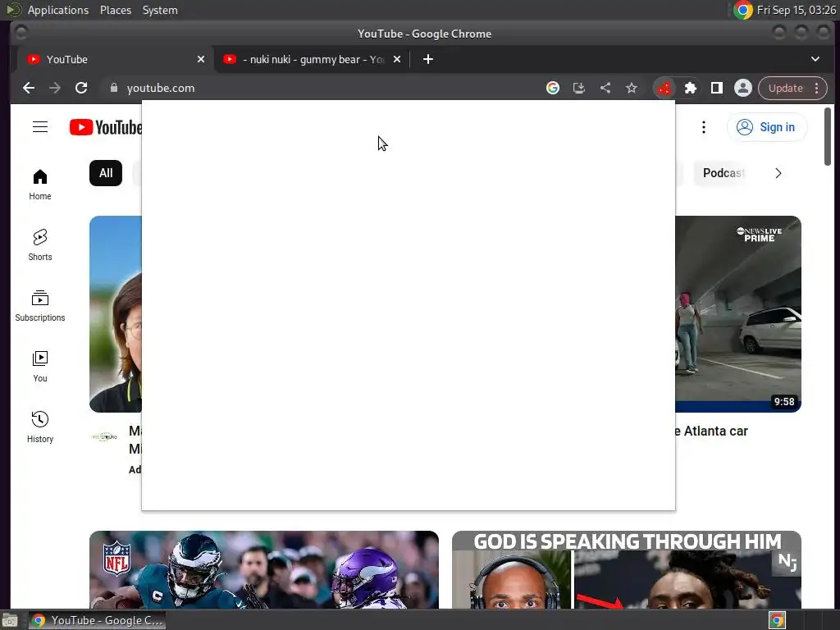Click the page vertical scrollbar

(x=828, y=137)
